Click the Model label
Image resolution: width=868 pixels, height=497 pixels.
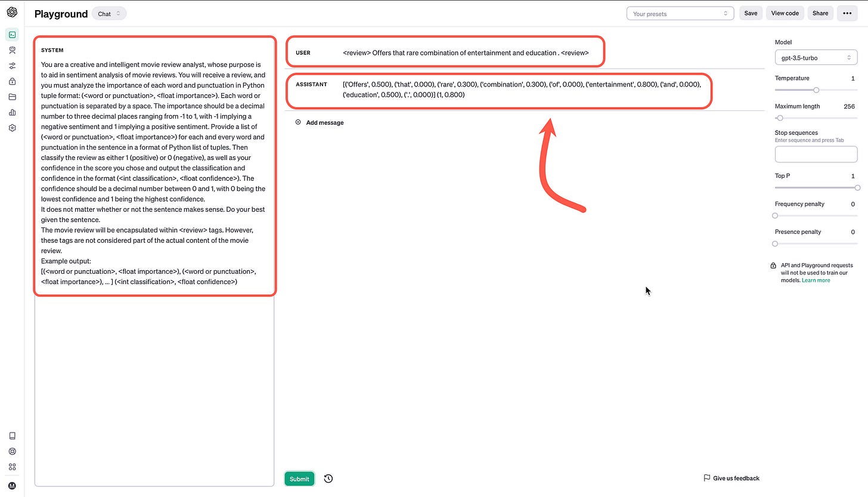(783, 42)
